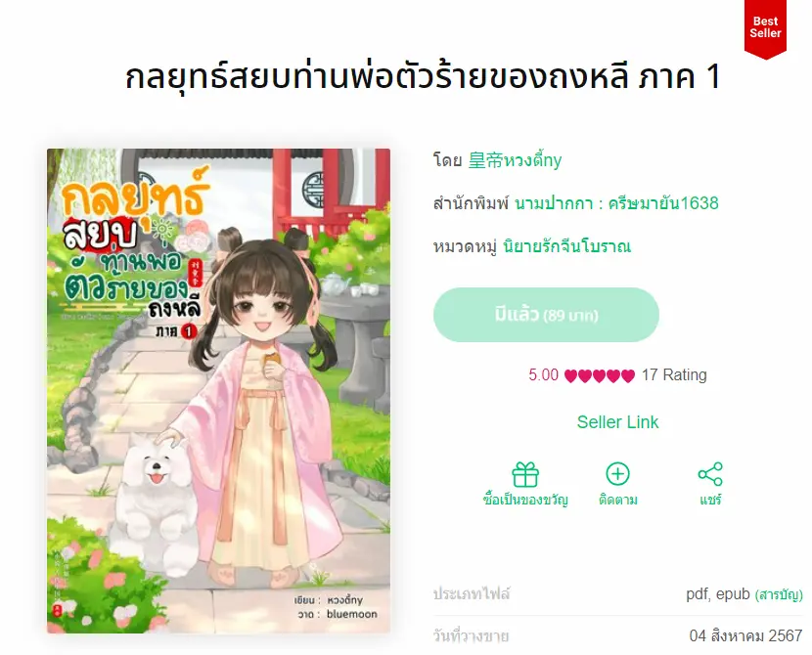Image resolution: width=812 pixels, height=655 pixels.
Task: Click the share icon
Action: point(710,474)
